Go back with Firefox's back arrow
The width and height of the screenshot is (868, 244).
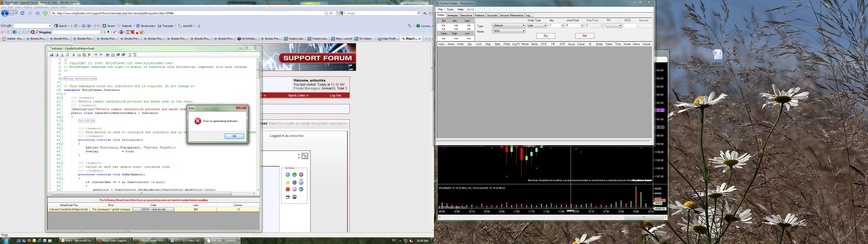pos(5,13)
